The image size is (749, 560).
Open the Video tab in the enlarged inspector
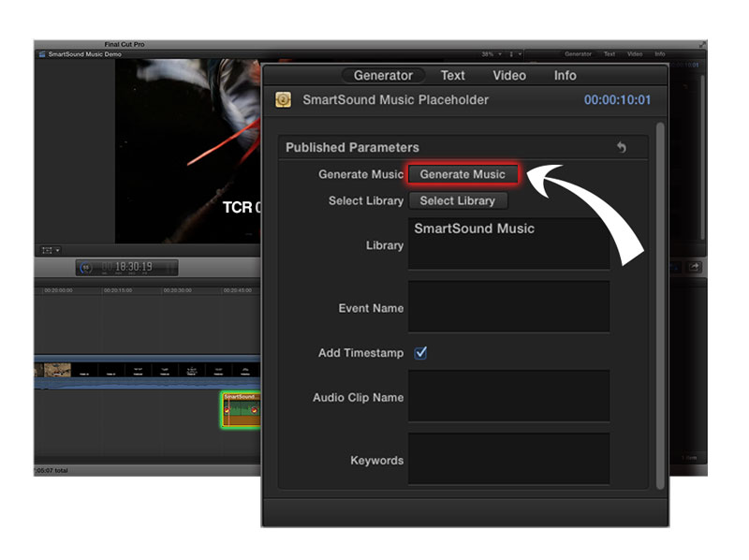509,76
